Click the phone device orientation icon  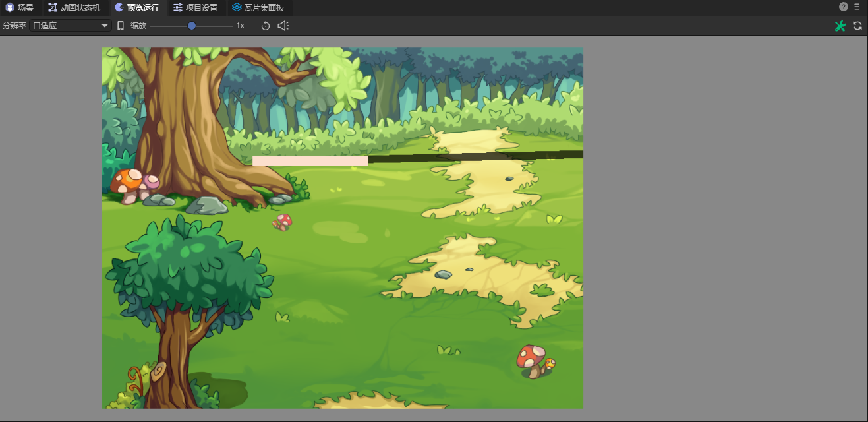(121, 26)
